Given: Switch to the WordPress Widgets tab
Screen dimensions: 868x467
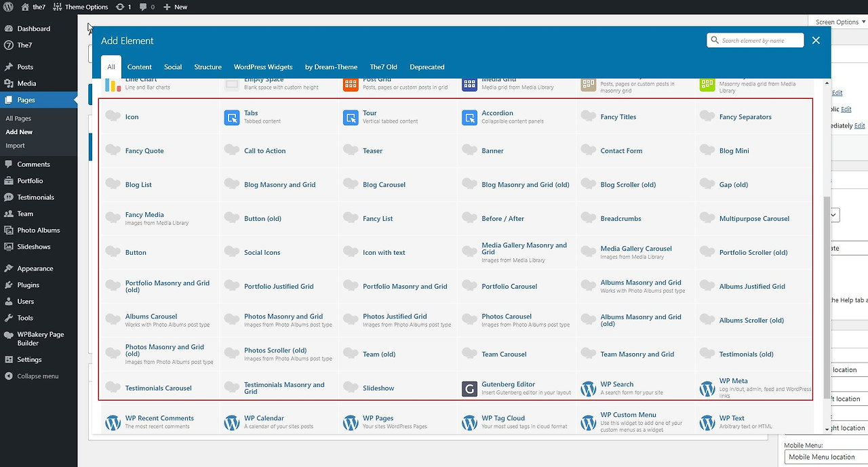Looking at the screenshot, I should point(263,67).
